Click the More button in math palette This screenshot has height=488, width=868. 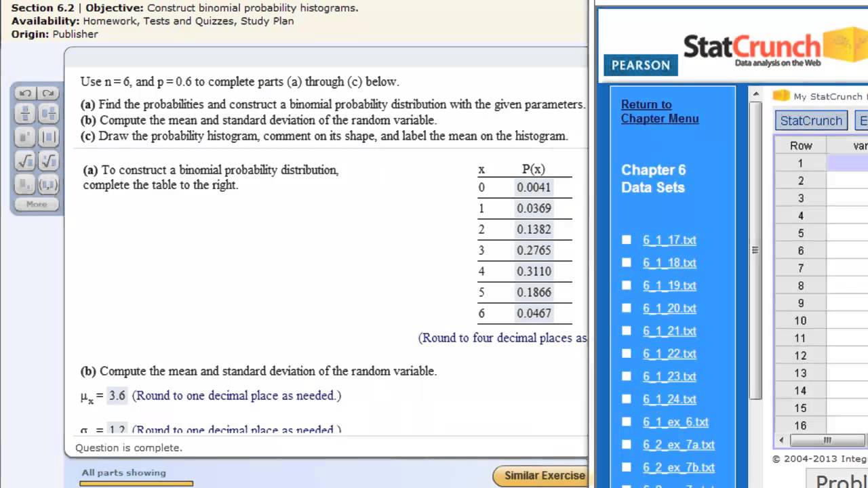(x=37, y=204)
